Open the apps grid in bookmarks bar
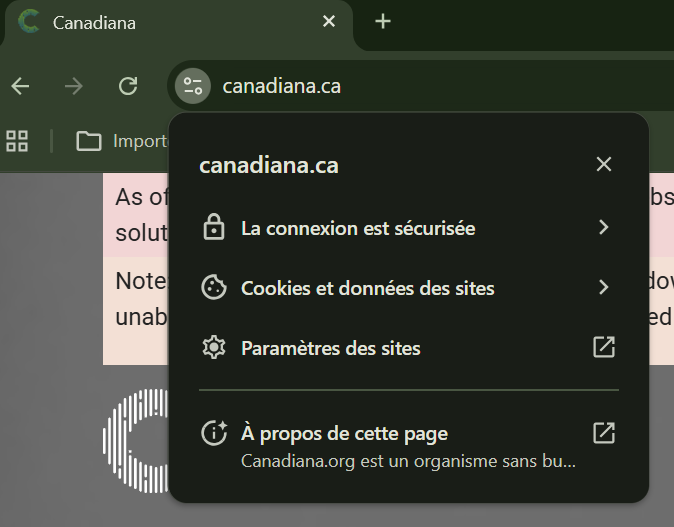This screenshot has width=674, height=527. [x=17, y=141]
